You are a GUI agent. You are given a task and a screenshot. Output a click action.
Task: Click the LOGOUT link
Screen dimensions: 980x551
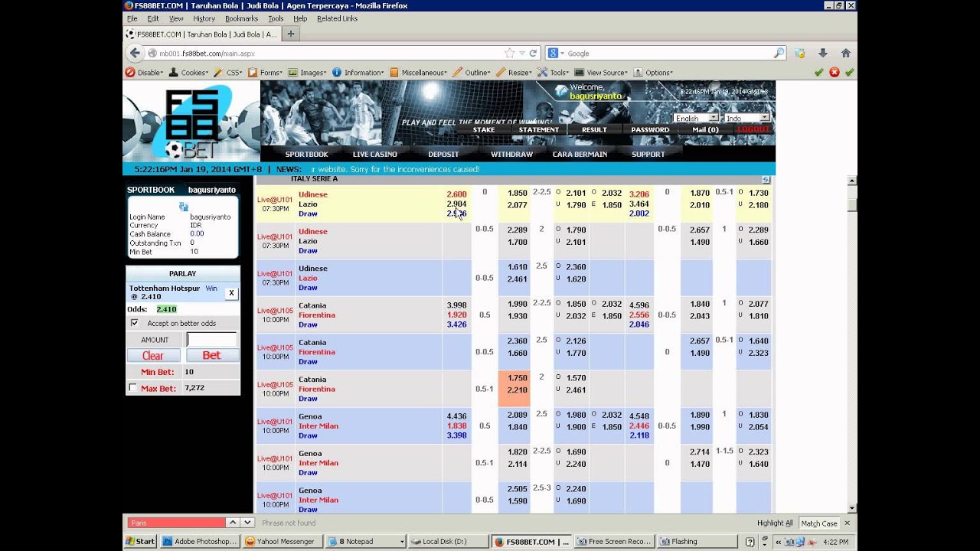(x=753, y=130)
